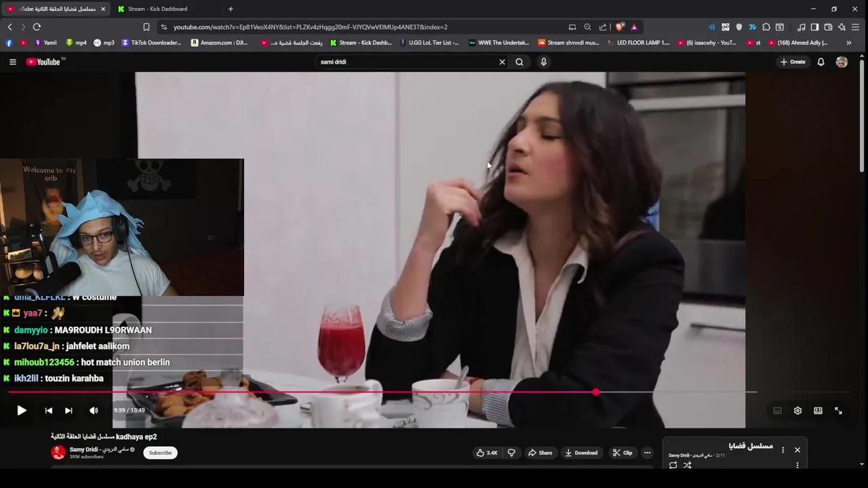
Task: Enter fullscreen on the video player
Action: (x=838, y=411)
